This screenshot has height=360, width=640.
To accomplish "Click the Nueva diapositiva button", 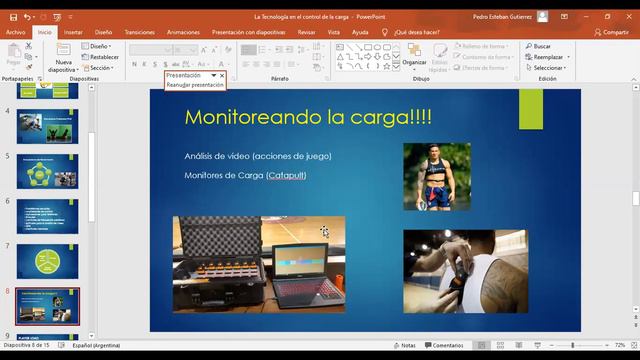I will pyautogui.click(x=63, y=58).
